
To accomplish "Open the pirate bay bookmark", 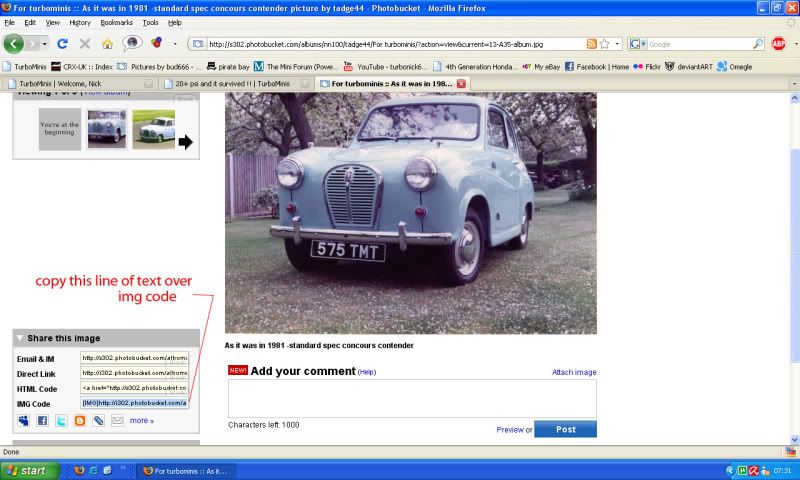I will tap(228, 67).
